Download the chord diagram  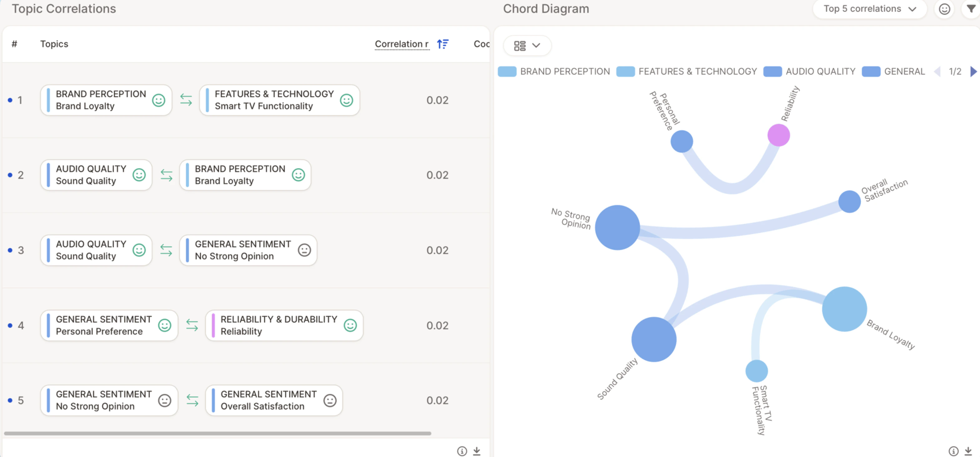(x=968, y=451)
